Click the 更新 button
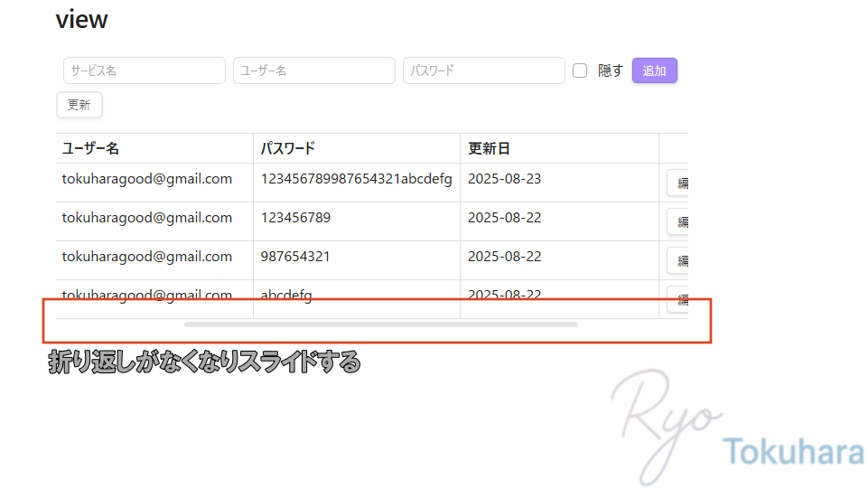 point(79,105)
